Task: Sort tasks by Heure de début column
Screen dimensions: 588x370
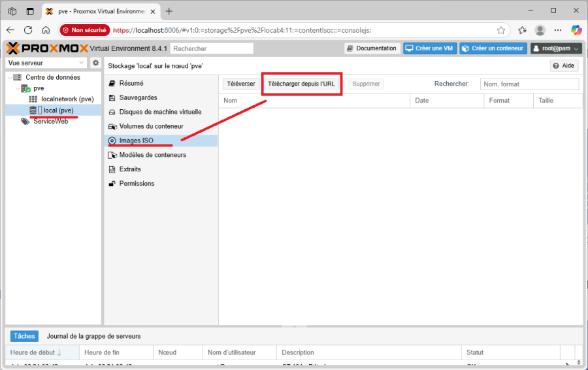Action: tap(42, 352)
